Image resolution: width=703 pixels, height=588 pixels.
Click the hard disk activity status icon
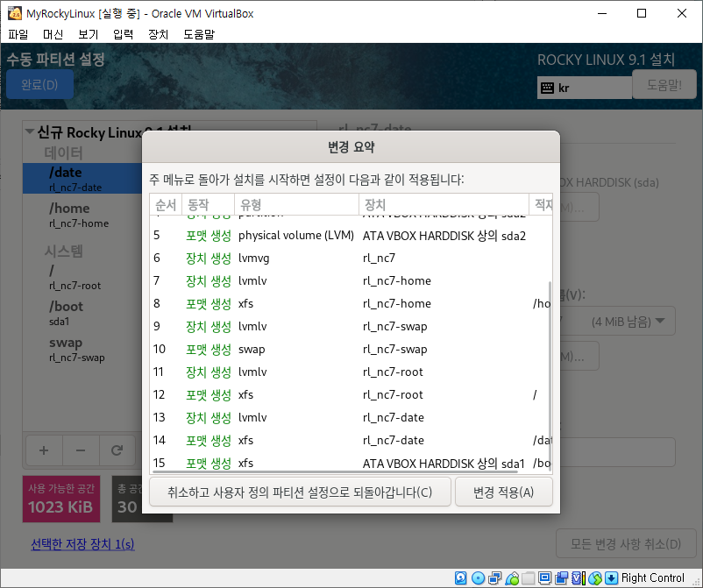[460, 578]
